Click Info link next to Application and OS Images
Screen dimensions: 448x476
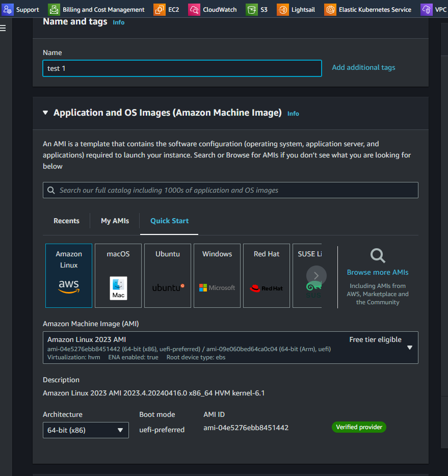pyautogui.click(x=293, y=114)
